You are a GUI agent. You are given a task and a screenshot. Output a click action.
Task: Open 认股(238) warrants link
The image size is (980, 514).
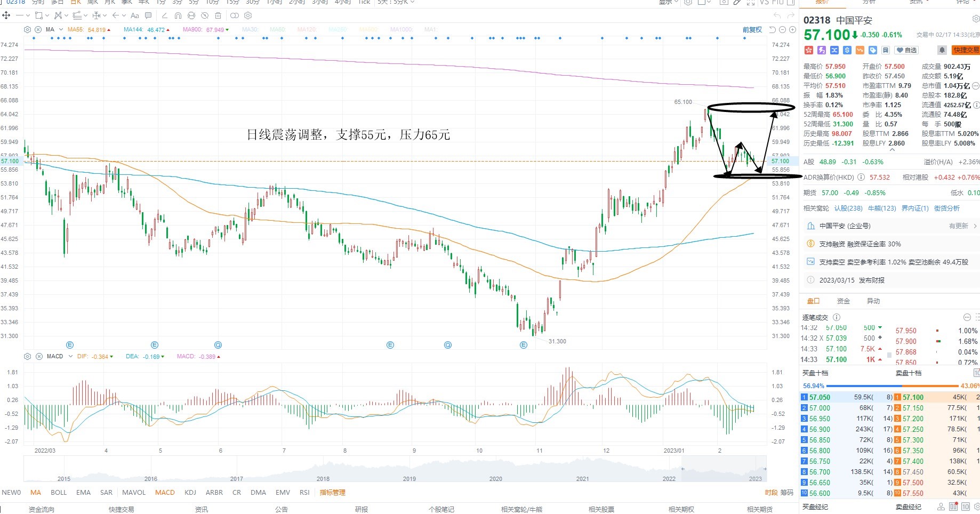[x=848, y=208]
